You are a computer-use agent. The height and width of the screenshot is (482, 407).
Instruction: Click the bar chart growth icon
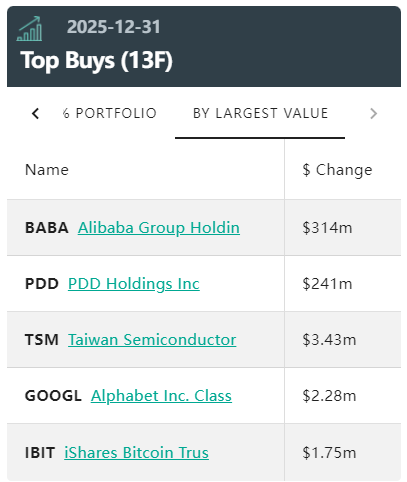[29, 29]
